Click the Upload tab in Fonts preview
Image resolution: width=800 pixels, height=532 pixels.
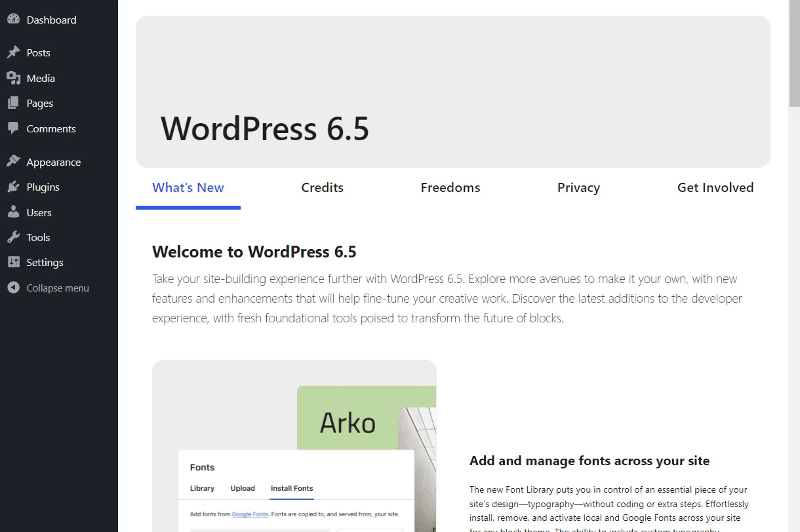[x=243, y=488]
